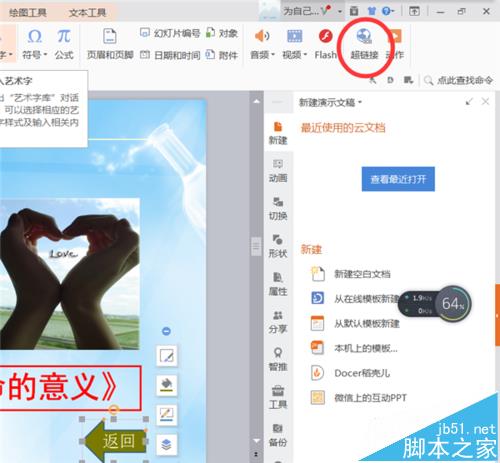Open the 形状 shapes side panel
The image size is (500, 463).
[278, 246]
